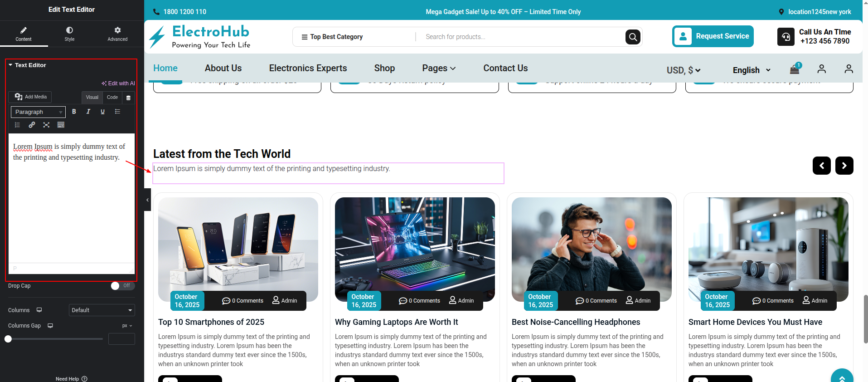
Task: Open the Paragraph format dropdown
Action: (38, 112)
